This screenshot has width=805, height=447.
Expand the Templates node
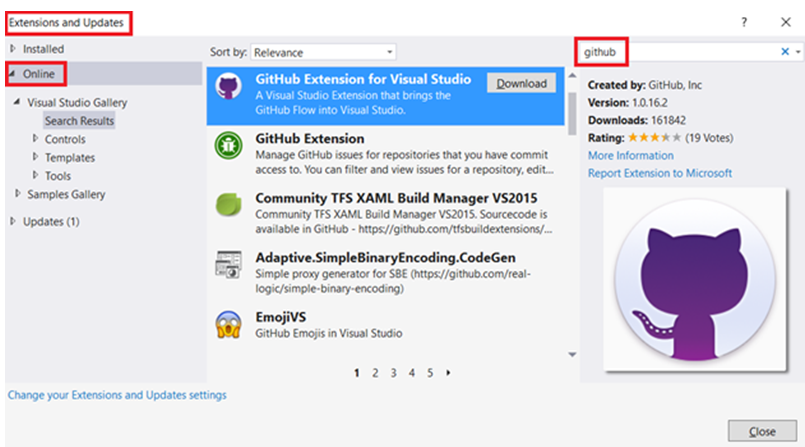point(35,157)
